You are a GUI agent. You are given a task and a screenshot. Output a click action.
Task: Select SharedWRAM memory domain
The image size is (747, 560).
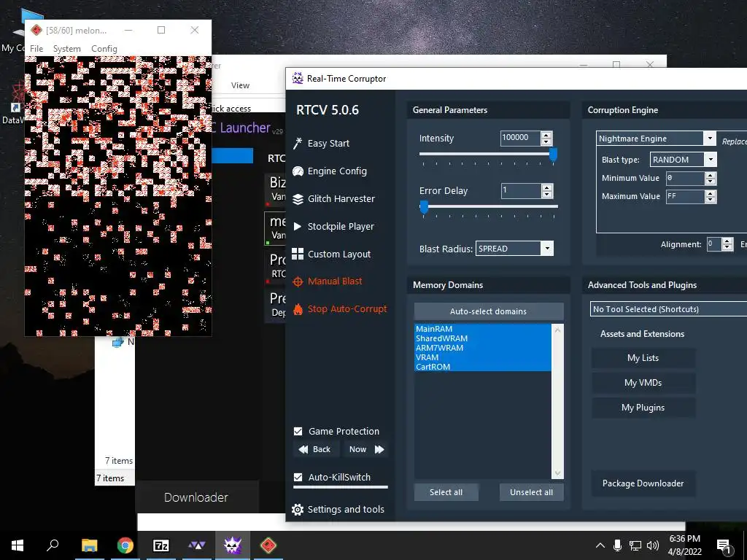coord(483,338)
